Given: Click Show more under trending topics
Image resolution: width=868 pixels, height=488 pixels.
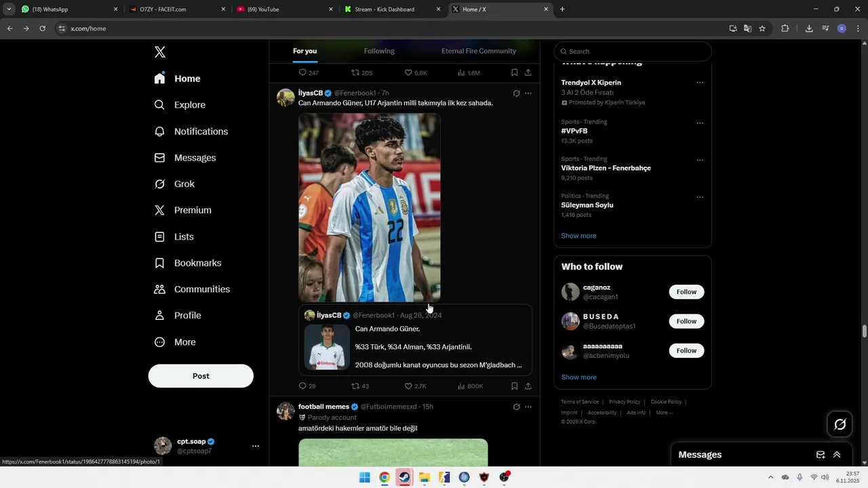Looking at the screenshot, I should point(578,236).
